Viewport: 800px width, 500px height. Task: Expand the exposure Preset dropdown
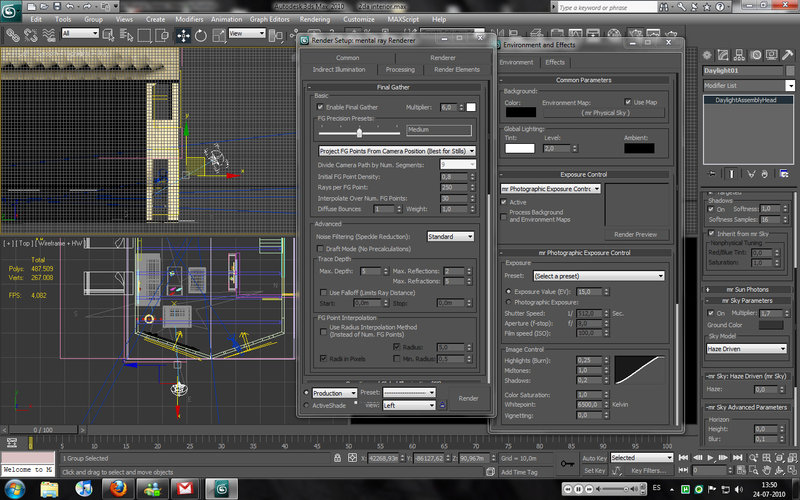coord(598,276)
